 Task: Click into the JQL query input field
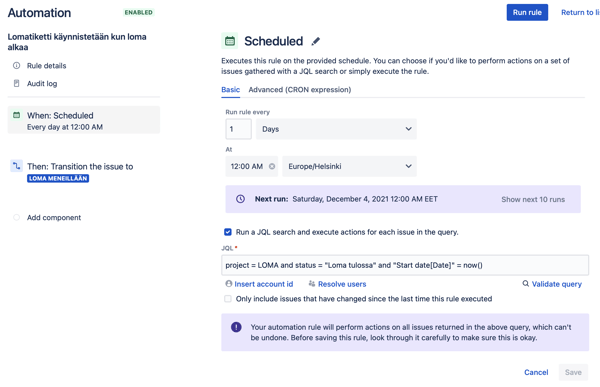(405, 265)
